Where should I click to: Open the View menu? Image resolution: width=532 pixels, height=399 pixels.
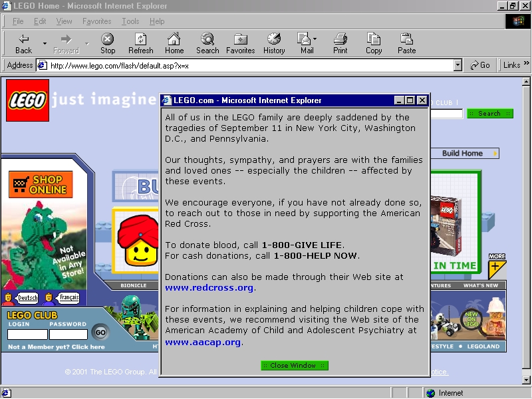pyautogui.click(x=64, y=21)
